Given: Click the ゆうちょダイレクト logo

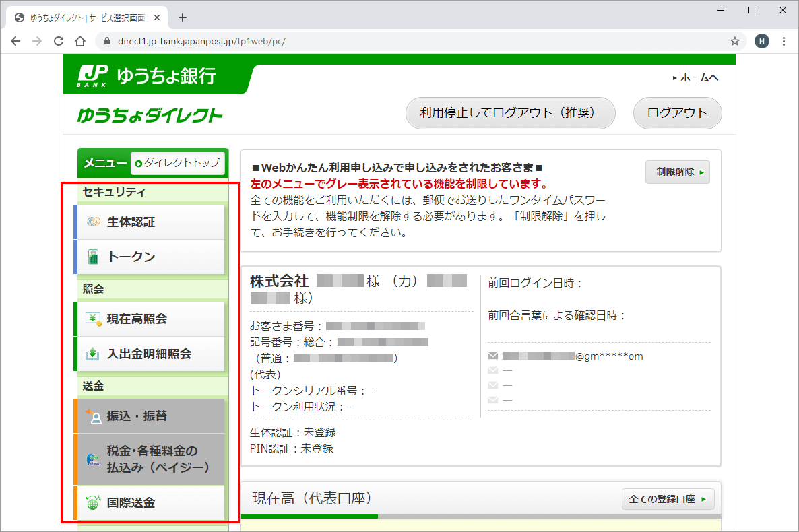Looking at the screenshot, I should (150, 115).
